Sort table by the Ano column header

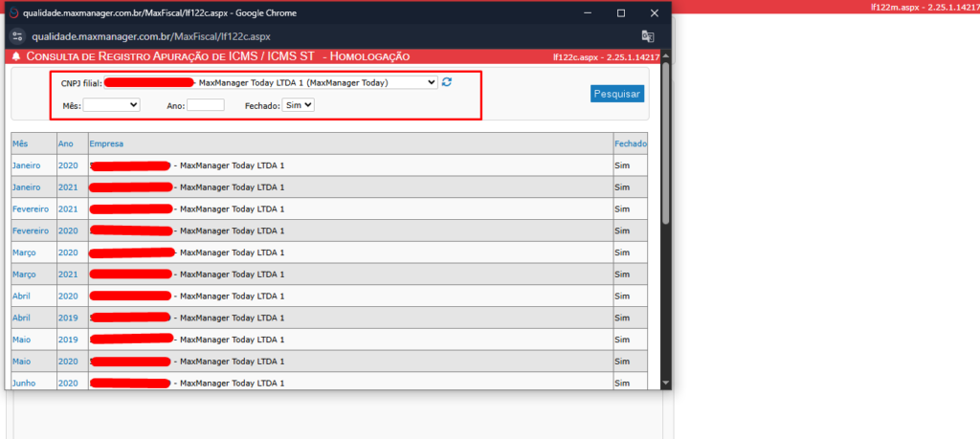65,143
